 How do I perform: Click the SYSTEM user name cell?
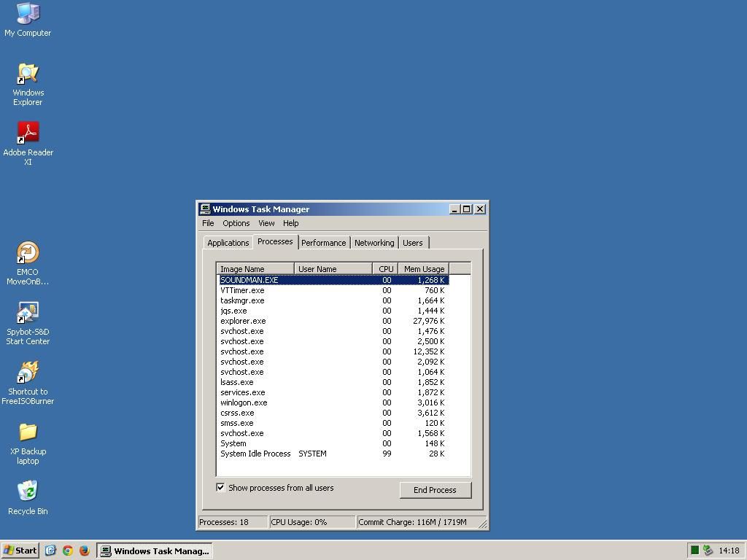pos(312,454)
